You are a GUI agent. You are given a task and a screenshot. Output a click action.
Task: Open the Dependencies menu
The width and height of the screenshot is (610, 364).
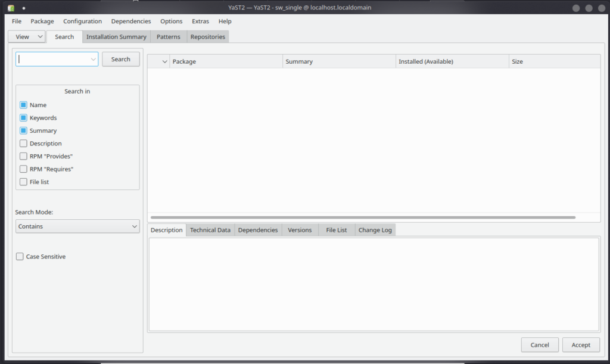(x=131, y=21)
